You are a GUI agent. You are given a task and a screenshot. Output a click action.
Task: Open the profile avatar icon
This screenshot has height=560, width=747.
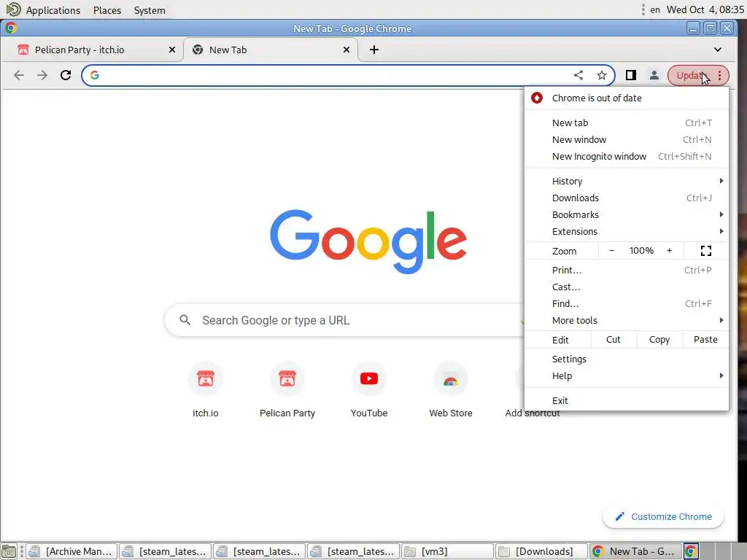tap(654, 75)
